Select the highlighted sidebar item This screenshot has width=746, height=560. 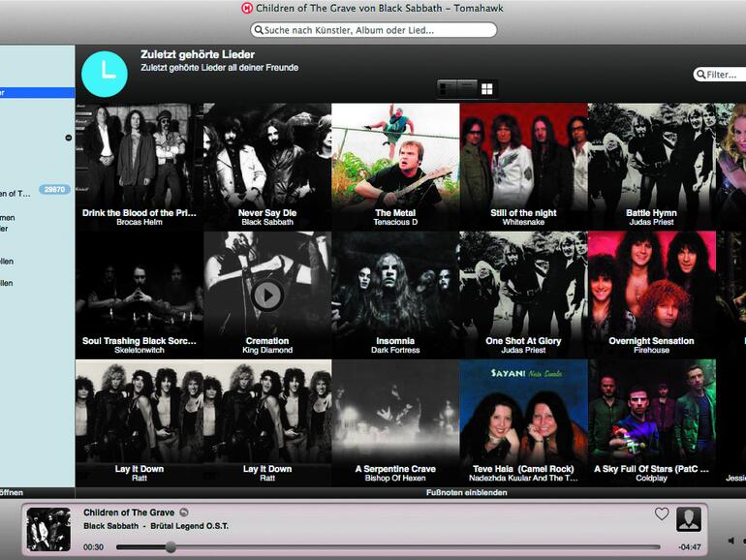(37, 92)
